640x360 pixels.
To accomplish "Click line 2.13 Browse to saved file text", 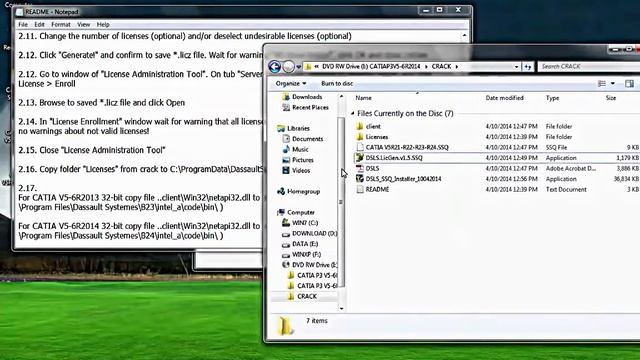I will click(x=102, y=103).
